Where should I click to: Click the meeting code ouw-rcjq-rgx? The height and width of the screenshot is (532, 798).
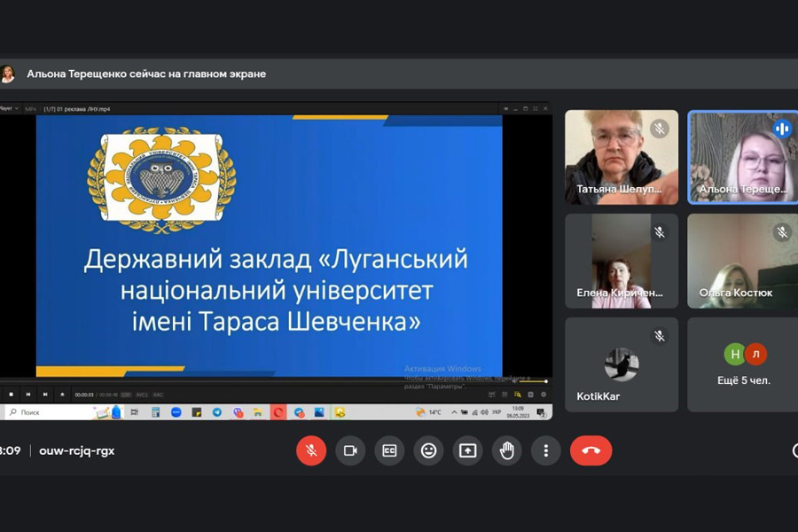click(x=77, y=450)
